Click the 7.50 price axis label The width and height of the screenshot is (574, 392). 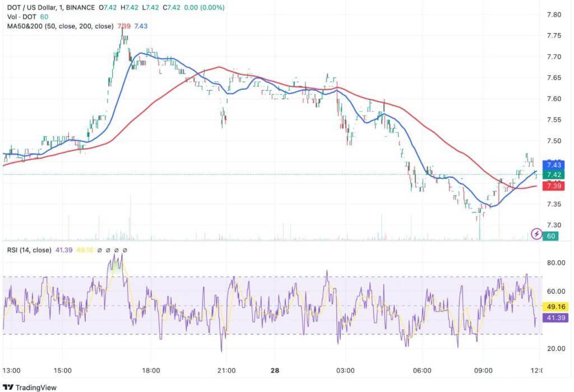click(554, 141)
